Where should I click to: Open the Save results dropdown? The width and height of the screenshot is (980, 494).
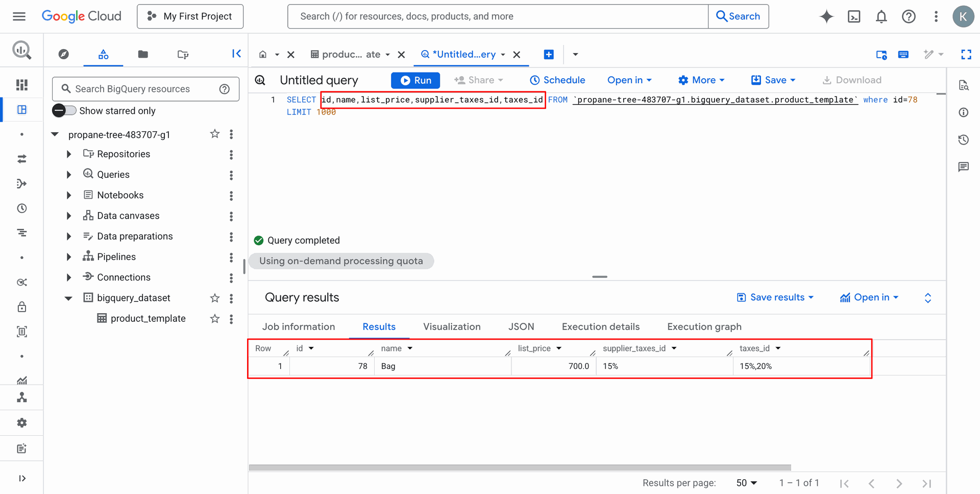[775, 297]
